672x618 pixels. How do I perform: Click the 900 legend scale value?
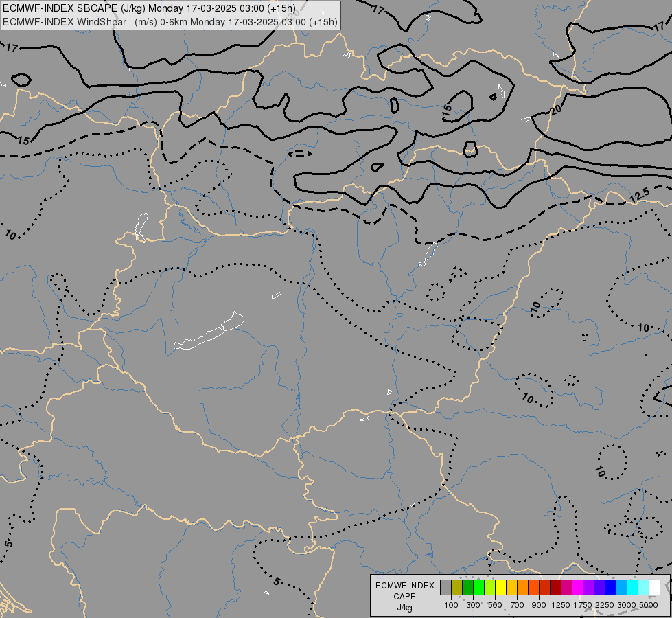(539, 605)
